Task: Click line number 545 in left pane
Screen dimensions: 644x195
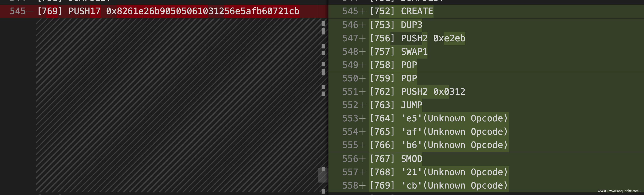Action: [17, 11]
